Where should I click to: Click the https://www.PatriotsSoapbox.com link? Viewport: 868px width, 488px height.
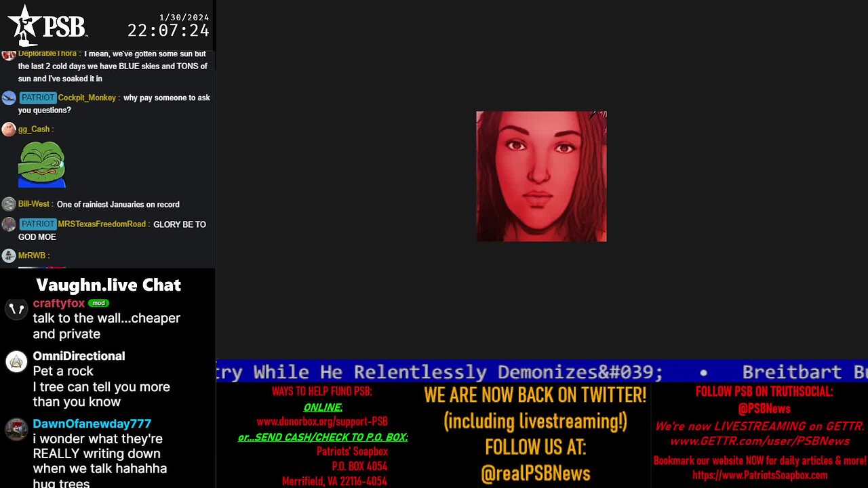[759, 475]
